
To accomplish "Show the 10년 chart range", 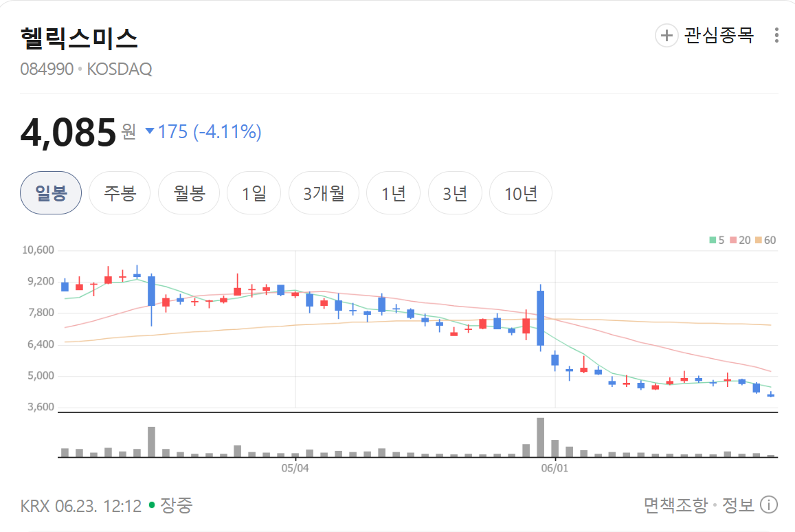I will [x=521, y=193].
